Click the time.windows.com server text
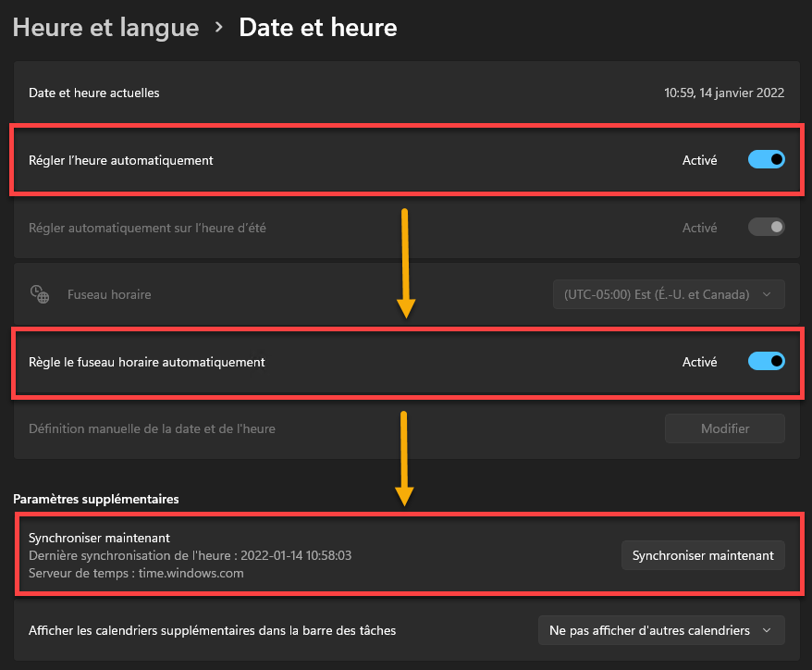812x670 pixels. pyautogui.click(x=191, y=573)
